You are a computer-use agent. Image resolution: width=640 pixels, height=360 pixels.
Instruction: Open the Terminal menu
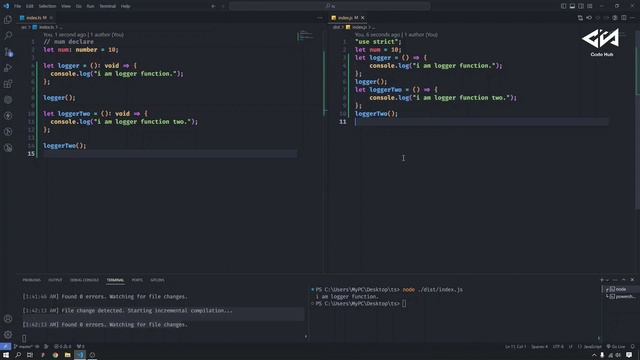coord(108,6)
